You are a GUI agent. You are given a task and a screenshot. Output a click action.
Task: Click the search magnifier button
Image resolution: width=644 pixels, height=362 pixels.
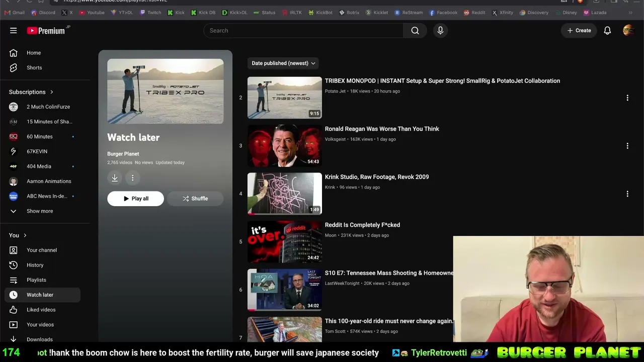pos(415,31)
